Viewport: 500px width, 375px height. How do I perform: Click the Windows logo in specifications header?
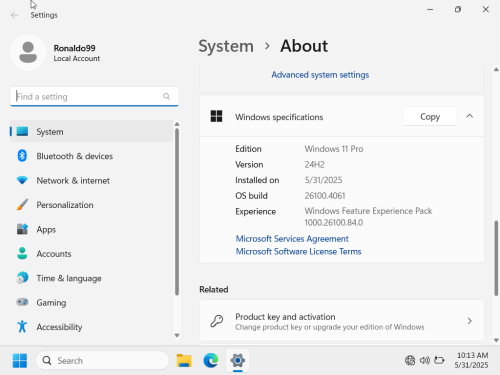coord(216,116)
